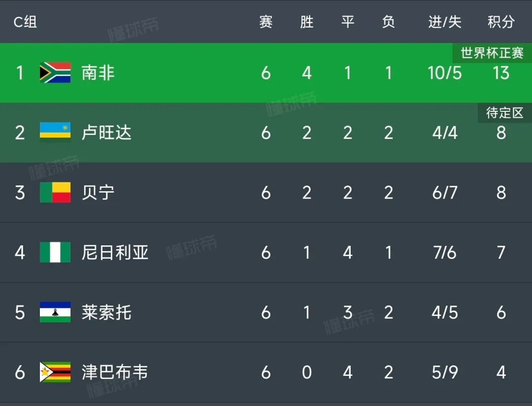Click the 积分 column header
Viewport: 532px width, 406px height.
(501, 22)
